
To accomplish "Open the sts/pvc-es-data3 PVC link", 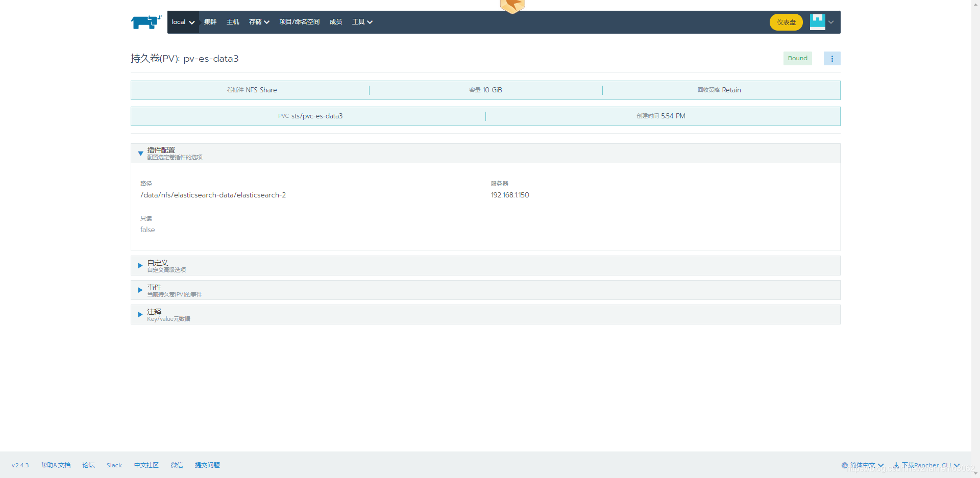I will click(x=317, y=116).
